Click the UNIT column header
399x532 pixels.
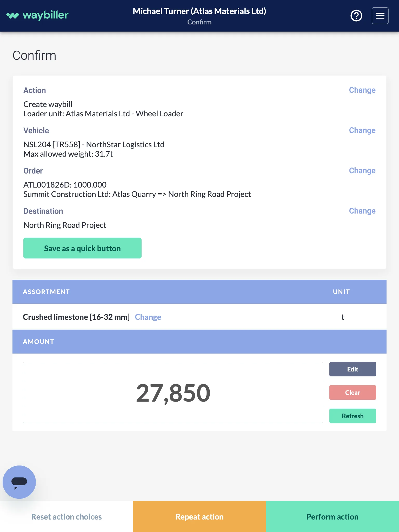[341, 292]
